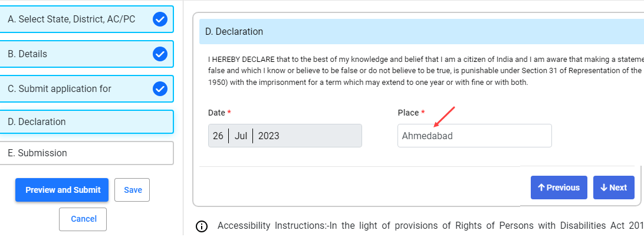Click checkmark icon on Submit application for
644x240 pixels.
160,89
